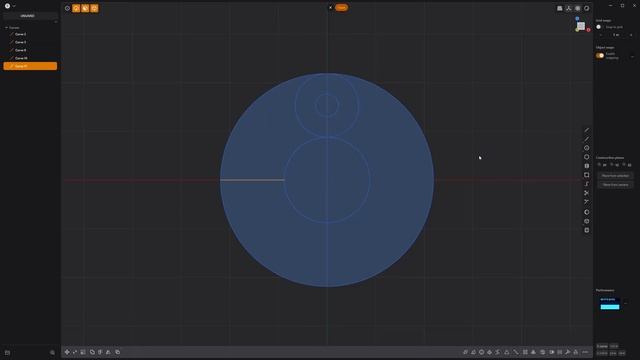Select the cylinder tool in the side toolbar
This screenshot has height=360, width=640.
[x=587, y=221]
